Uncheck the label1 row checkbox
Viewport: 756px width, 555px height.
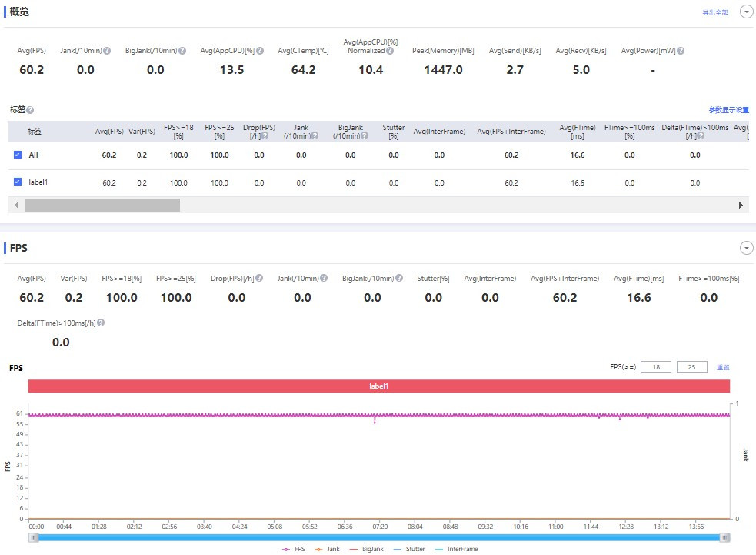(18, 182)
